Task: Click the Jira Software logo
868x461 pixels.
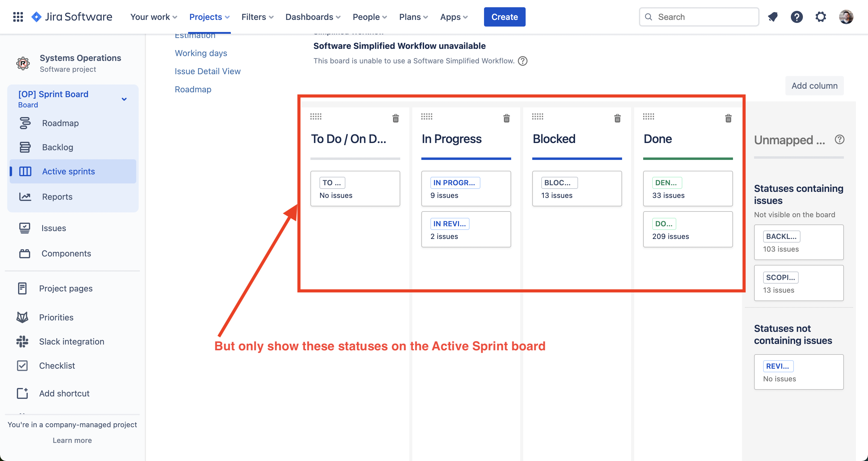Action: (72, 17)
